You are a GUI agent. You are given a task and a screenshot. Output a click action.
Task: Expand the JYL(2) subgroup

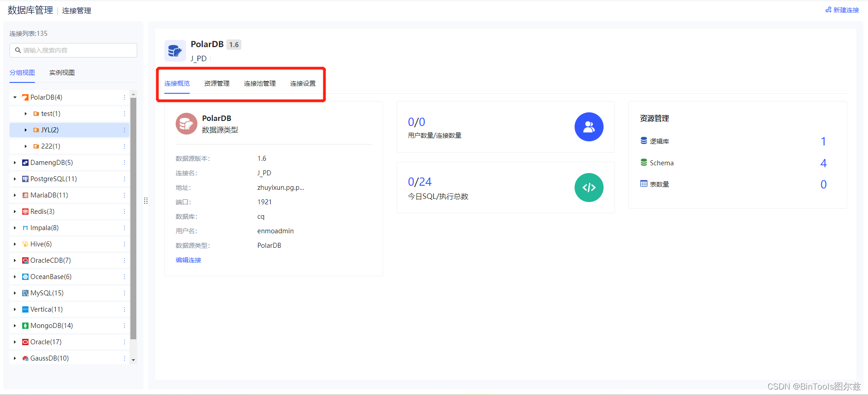(26, 130)
